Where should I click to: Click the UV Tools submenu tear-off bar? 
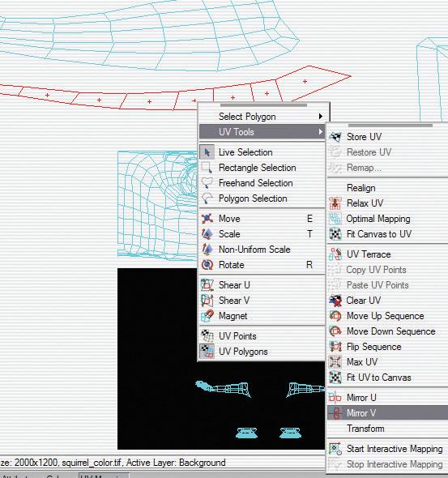tap(390, 125)
